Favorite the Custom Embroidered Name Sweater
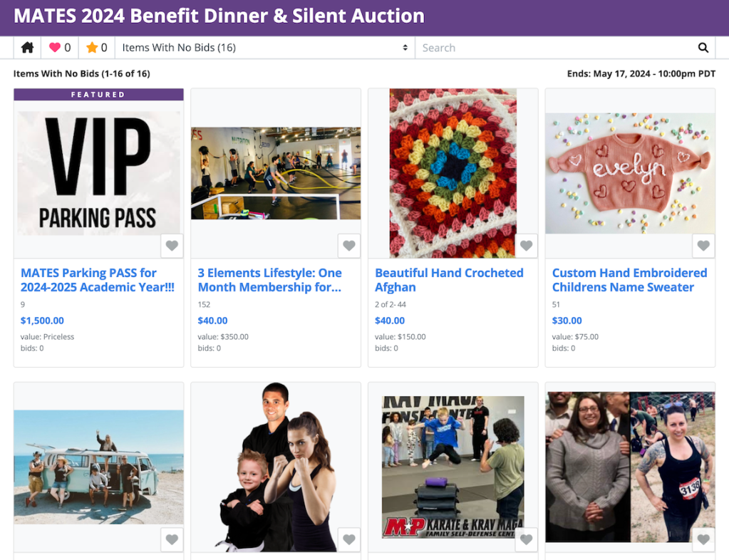The width and height of the screenshot is (729, 560). click(703, 246)
